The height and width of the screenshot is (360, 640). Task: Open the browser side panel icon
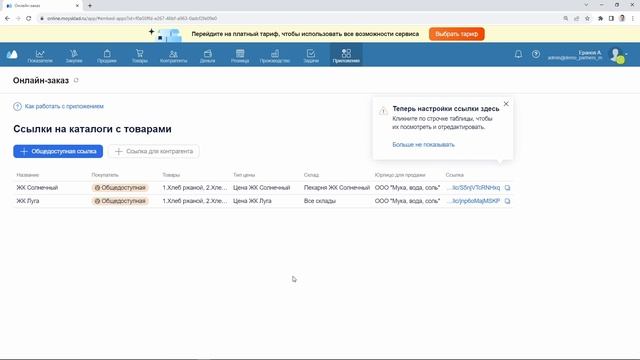(611, 18)
